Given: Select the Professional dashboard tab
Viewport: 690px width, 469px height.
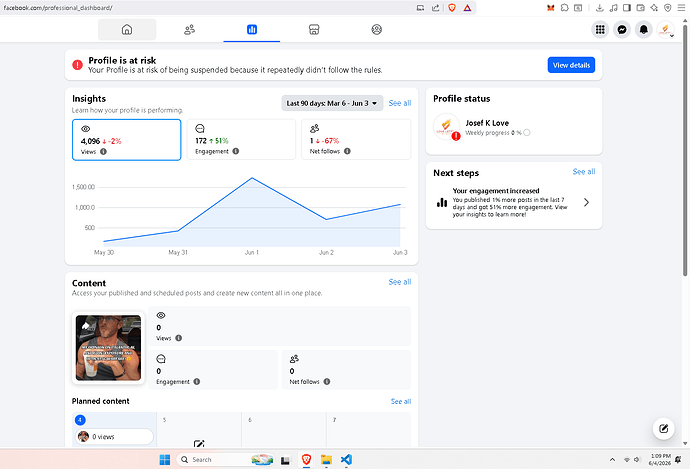Looking at the screenshot, I should [252, 29].
